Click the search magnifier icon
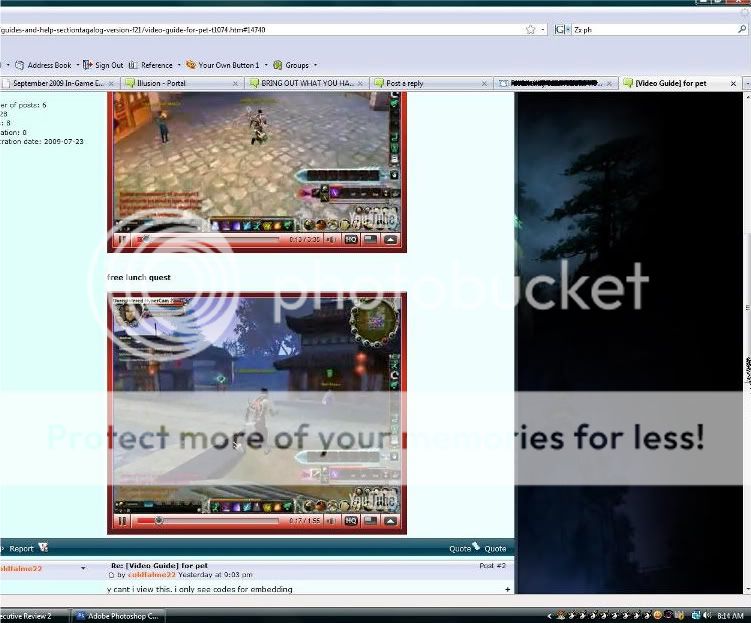The width and height of the screenshot is (751, 623). click(x=741, y=30)
